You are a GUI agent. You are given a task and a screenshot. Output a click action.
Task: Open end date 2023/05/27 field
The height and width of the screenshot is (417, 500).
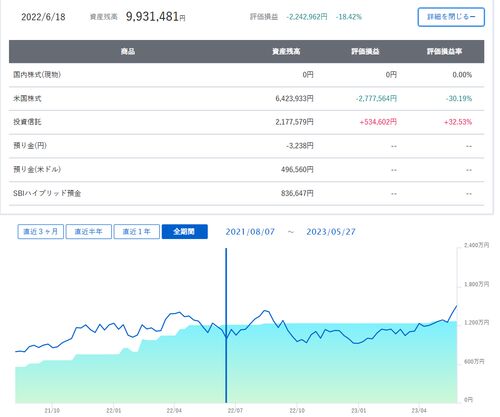[331, 232]
